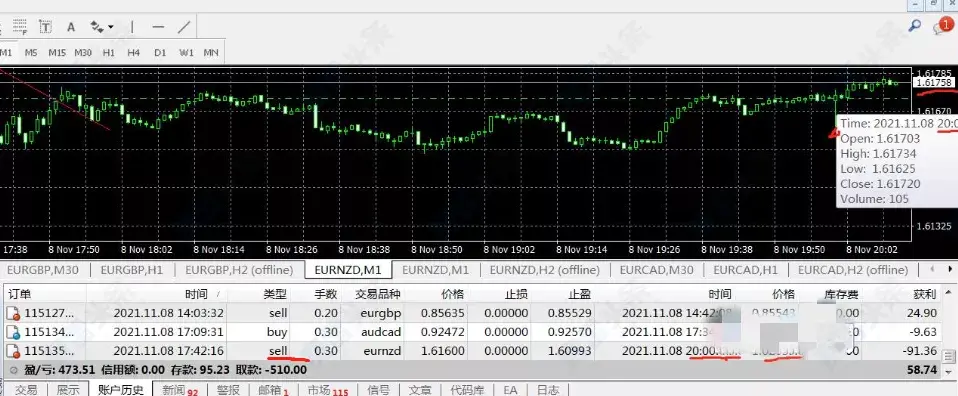Switch chart to M30 timeframe
This screenshot has width=958, height=396.
82,53
